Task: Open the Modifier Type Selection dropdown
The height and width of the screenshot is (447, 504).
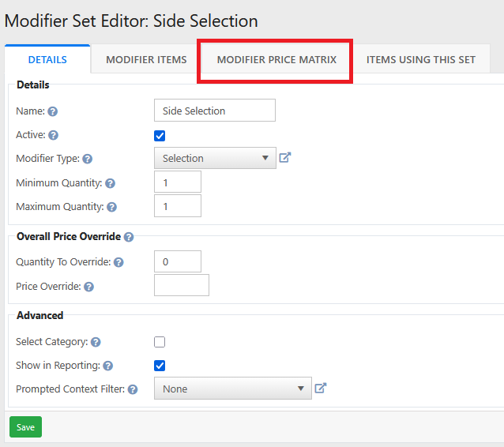Action: pos(215,158)
